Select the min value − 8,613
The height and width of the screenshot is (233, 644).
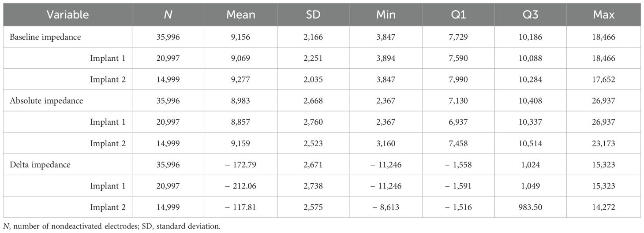click(x=386, y=207)
